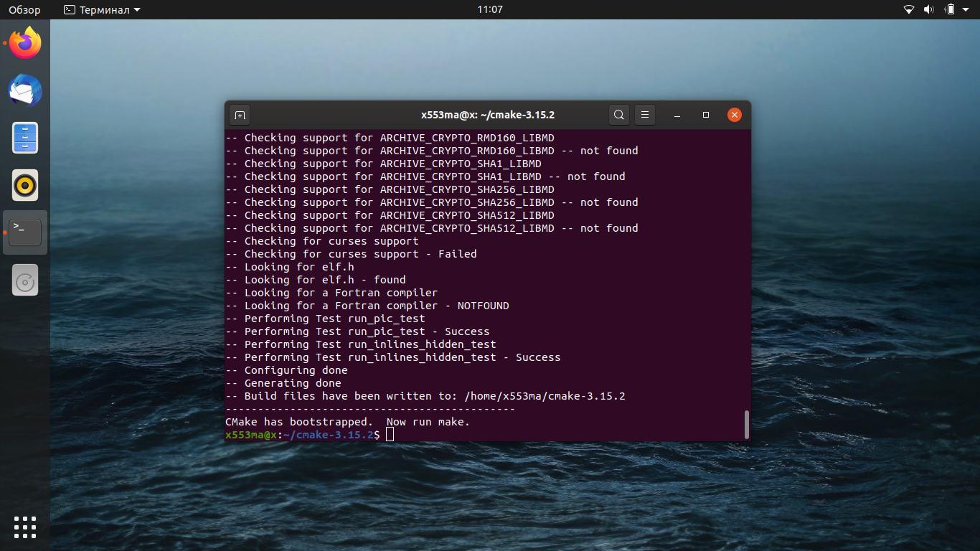Open a new terminal tab
This screenshot has width=980, height=551.
(240, 115)
